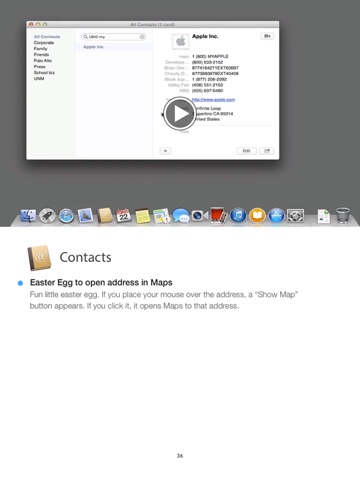Click the Apple logo contact picture
The width and height of the screenshot is (360, 480).
pos(181,42)
